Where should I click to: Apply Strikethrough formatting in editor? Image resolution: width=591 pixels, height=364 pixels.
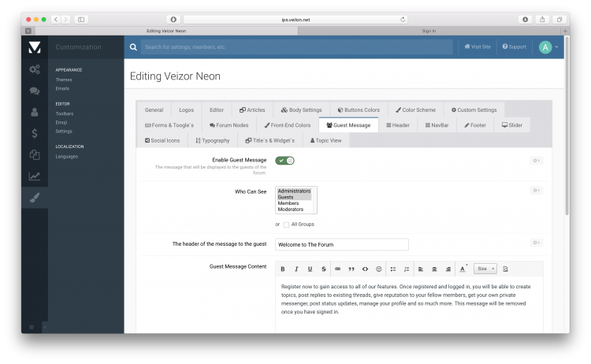tap(323, 269)
